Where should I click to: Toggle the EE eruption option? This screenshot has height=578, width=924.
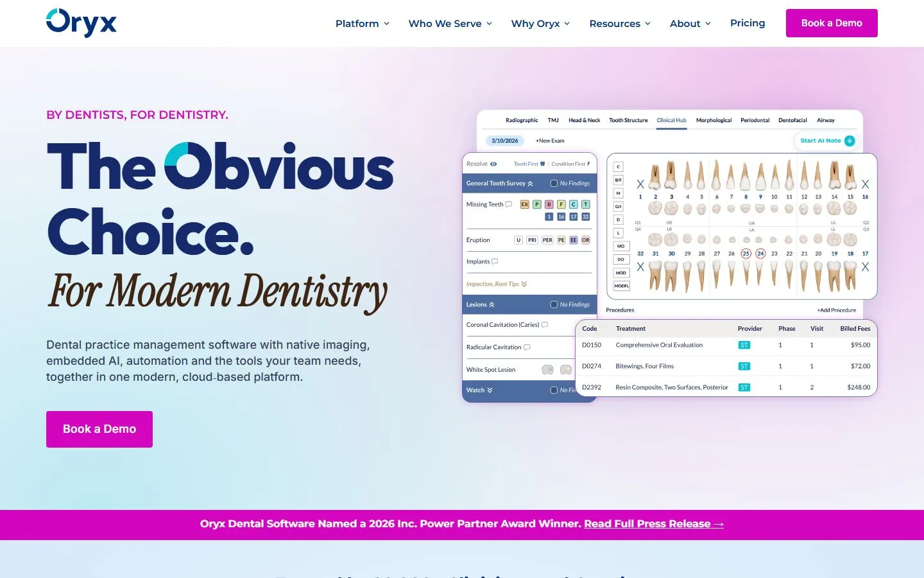(574, 240)
